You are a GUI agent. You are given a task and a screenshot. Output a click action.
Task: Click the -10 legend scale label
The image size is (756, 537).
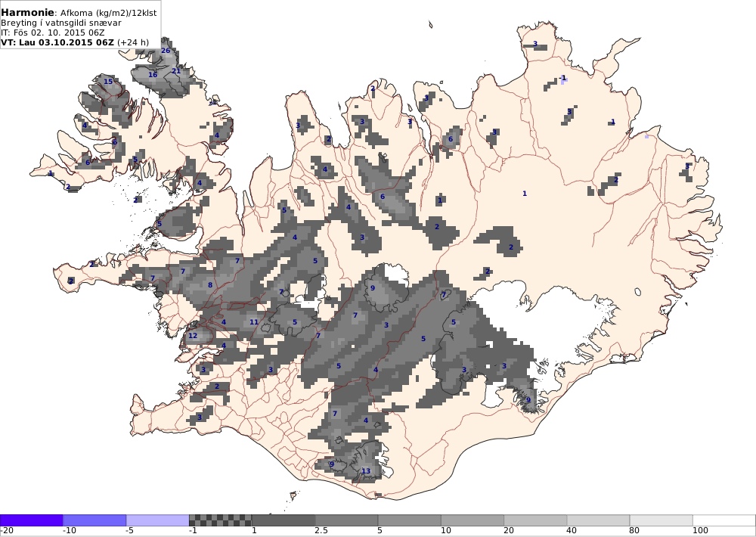70,531
